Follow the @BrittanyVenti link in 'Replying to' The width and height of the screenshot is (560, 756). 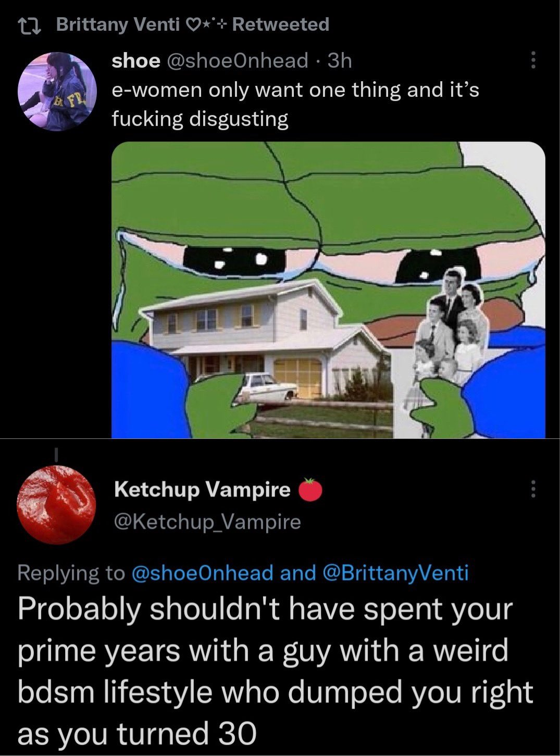pyautogui.click(x=396, y=573)
